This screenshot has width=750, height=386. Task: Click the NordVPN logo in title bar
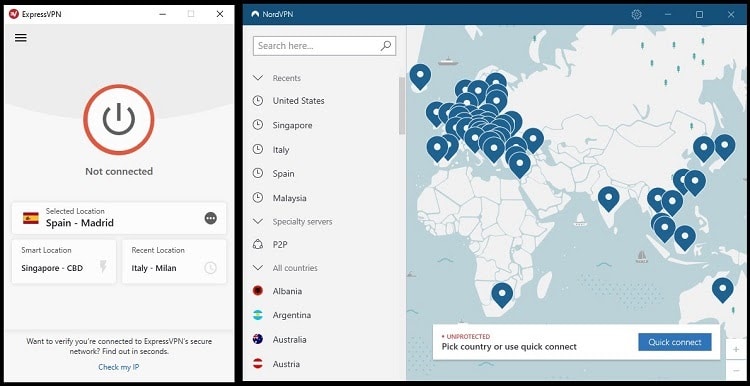(255, 15)
